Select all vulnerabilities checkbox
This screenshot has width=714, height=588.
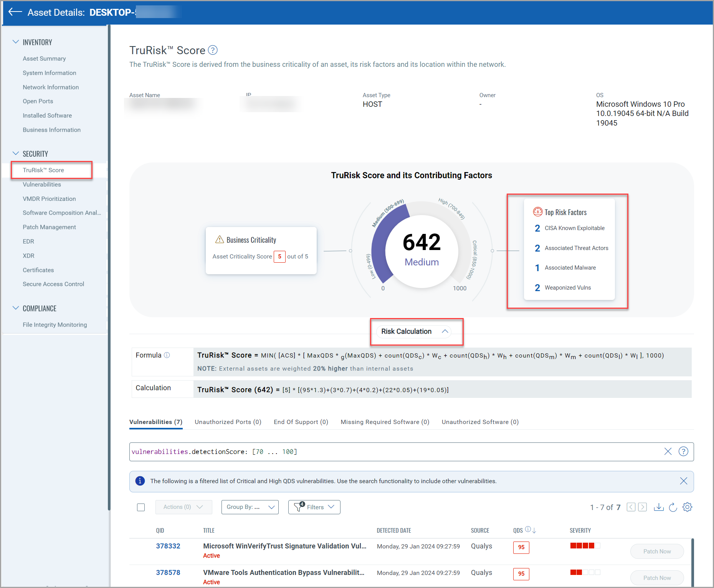pos(141,507)
